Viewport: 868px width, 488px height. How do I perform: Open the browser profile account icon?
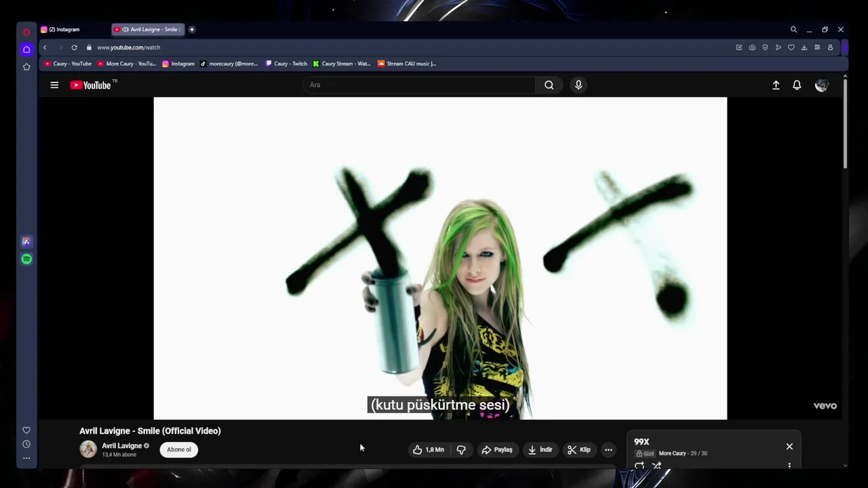830,47
